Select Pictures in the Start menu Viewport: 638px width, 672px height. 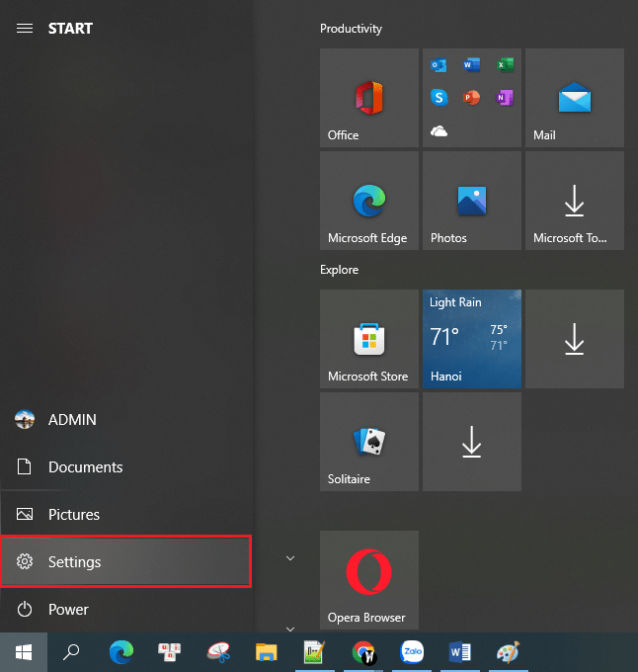point(125,514)
